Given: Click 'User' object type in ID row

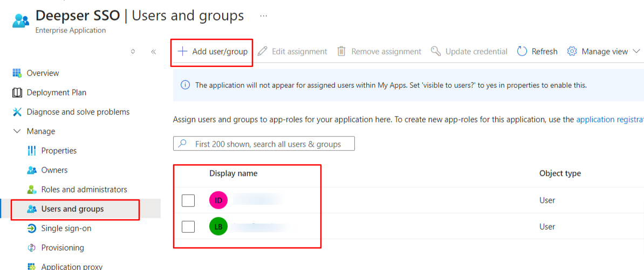Looking at the screenshot, I should [x=547, y=200].
